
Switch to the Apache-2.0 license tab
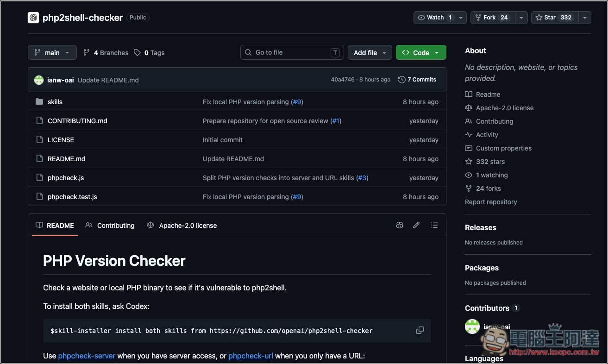[182, 226]
